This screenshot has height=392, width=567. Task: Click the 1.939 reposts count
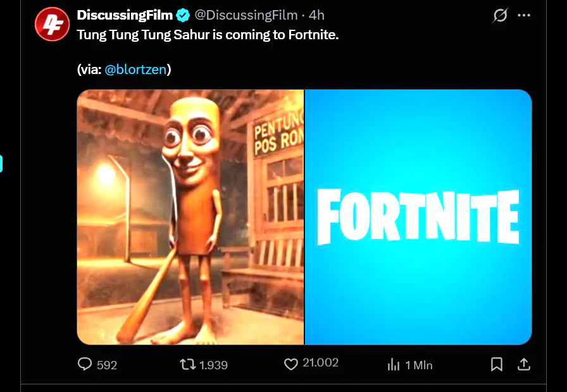click(x=213, y=365)
